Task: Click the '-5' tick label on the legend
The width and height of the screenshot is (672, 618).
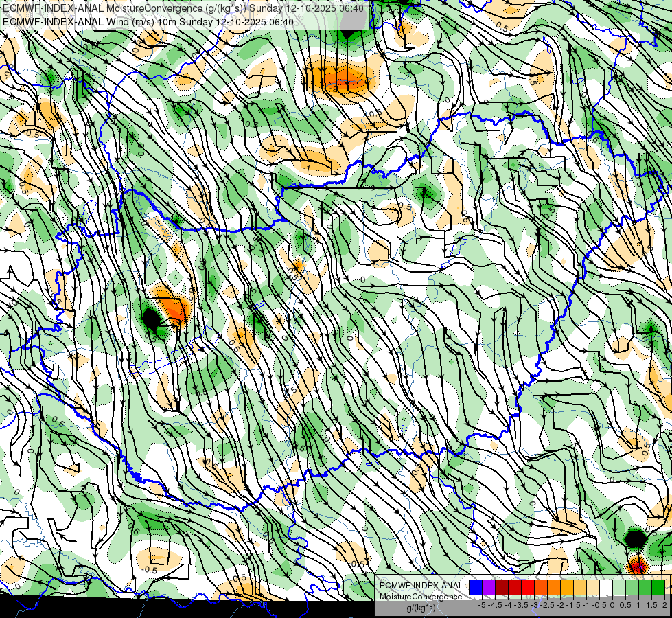Action: 482,605
